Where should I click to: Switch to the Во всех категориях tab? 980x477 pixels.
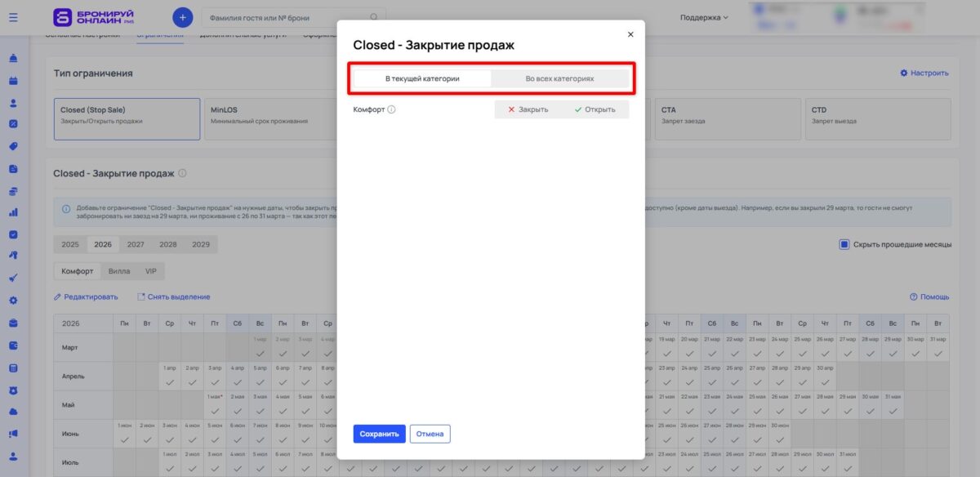561,78
